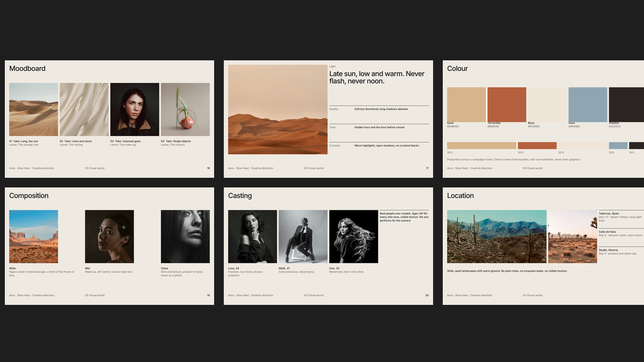Select page number 16

(x=208, y=168)
